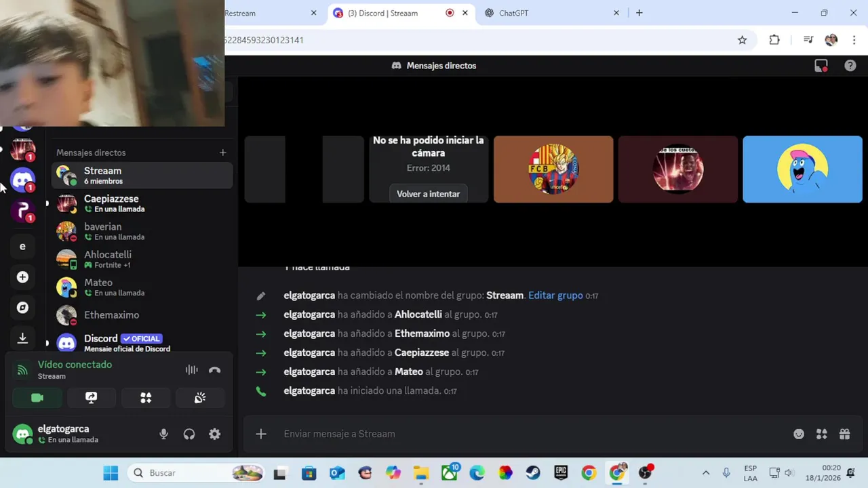Attach a file using message plus button

(261, 434)
